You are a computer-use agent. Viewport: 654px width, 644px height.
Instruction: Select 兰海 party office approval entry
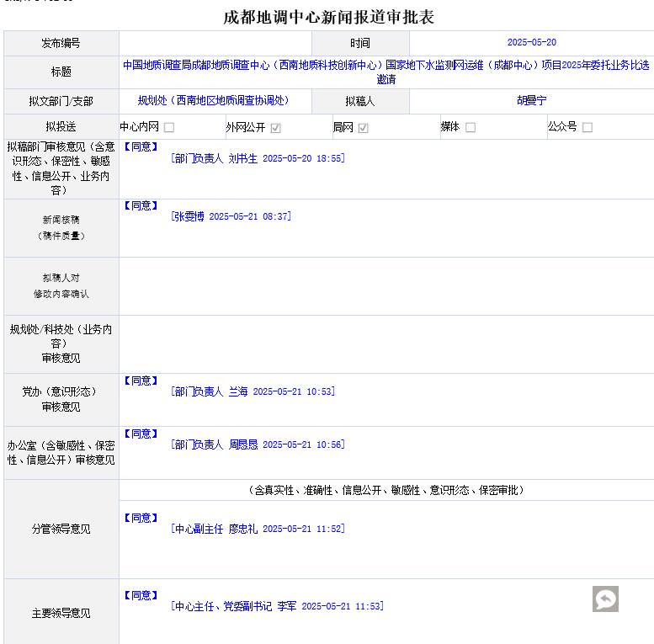click(253, 391)
